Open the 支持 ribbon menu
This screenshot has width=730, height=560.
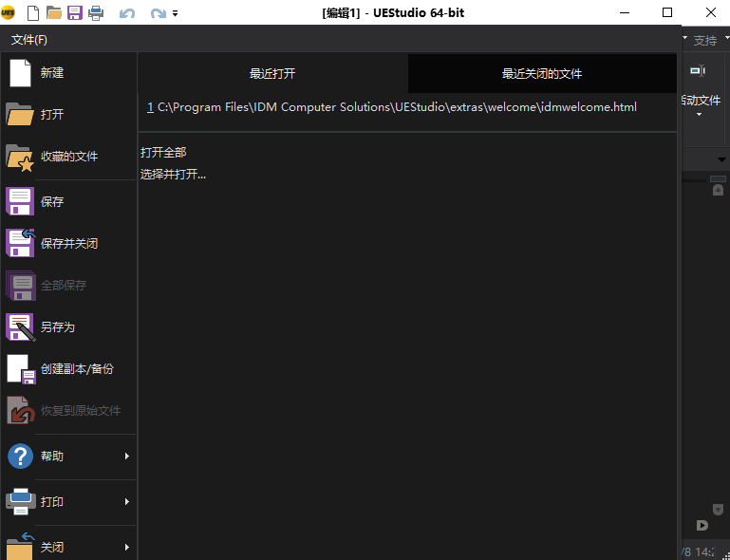tap(705, 41)
